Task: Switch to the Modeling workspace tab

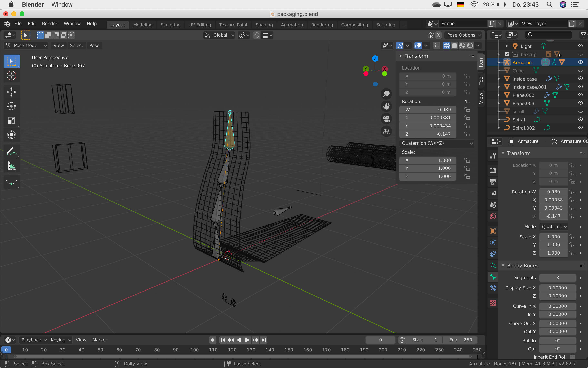Action: pyautogui.click(x=143, y=25)
